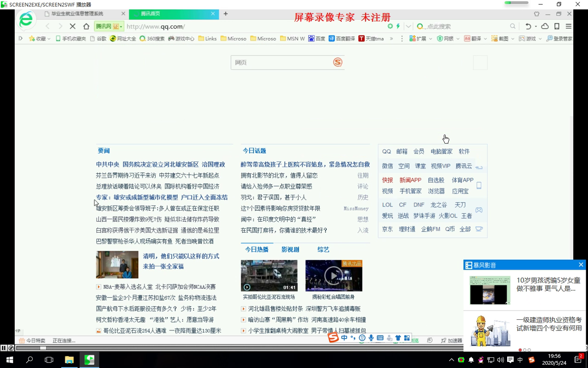588x368 pixels.
Task: Close the 暴风影音 popup
Action: click(x=581, y=264)
